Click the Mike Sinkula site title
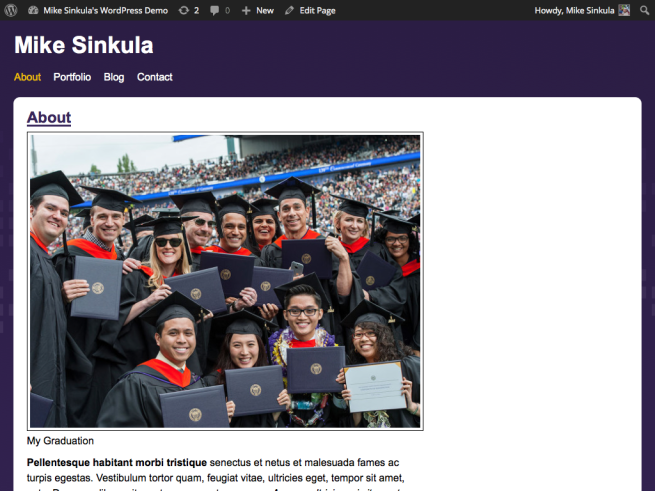 click(84, 45)
